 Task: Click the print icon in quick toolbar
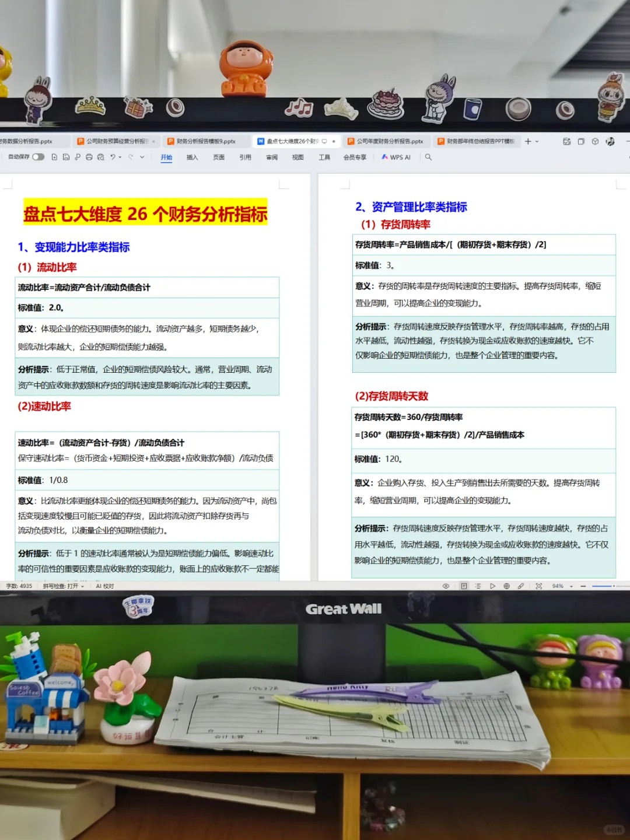click(89, 157)
